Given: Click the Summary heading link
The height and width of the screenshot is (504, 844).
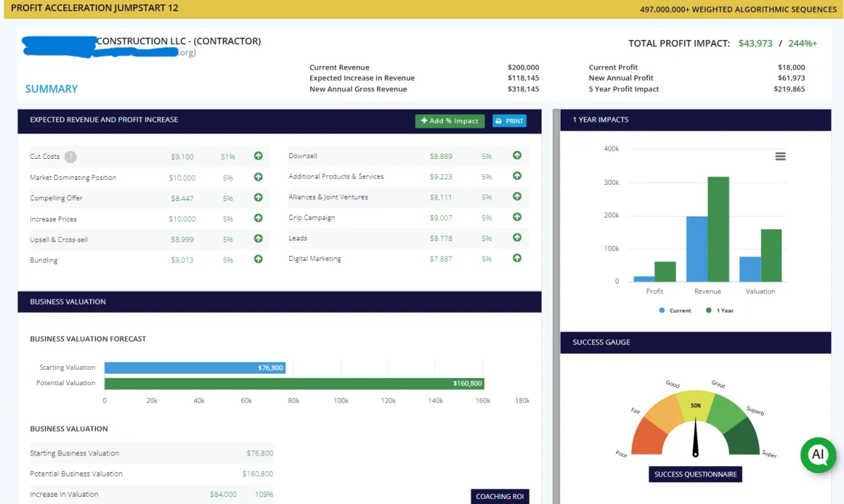Looking at the screenshot, I should (x=51, y=89).
